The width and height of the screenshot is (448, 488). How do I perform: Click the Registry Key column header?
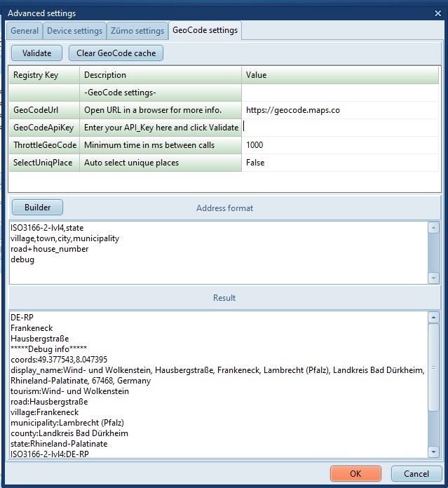point(43,75)
